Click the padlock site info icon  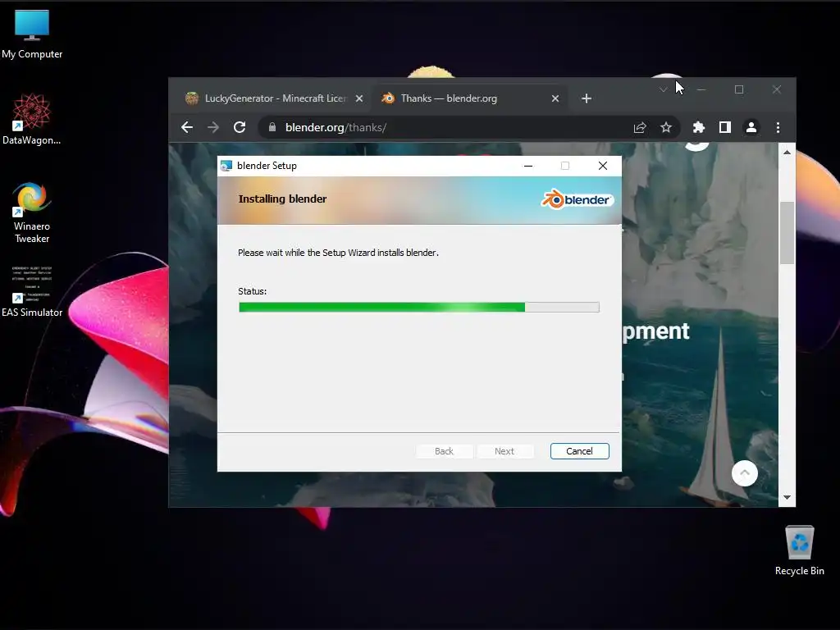point(272,127)
